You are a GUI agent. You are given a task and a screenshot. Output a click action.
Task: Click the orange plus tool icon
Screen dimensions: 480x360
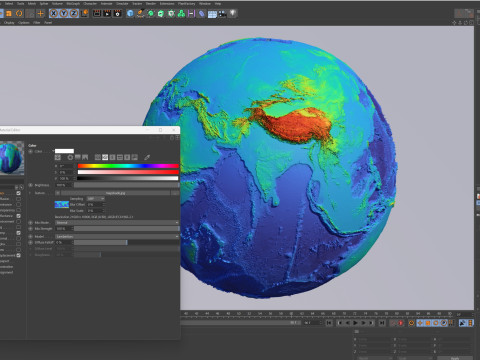(x=40, y=13)
